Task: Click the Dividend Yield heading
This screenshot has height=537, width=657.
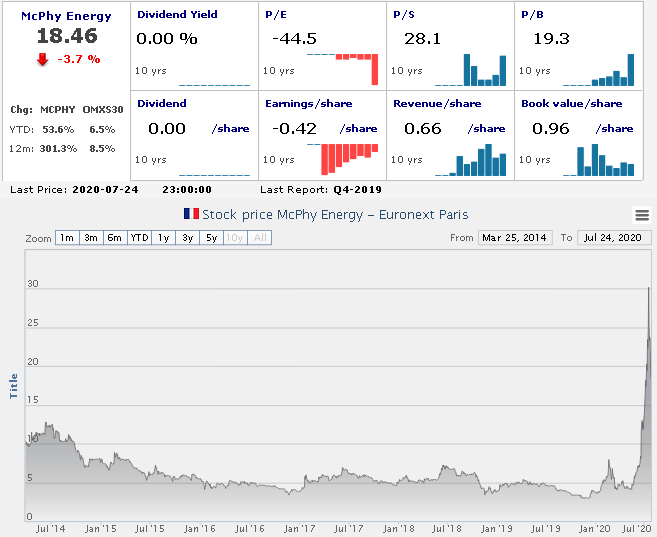Action: coord(177,15)
